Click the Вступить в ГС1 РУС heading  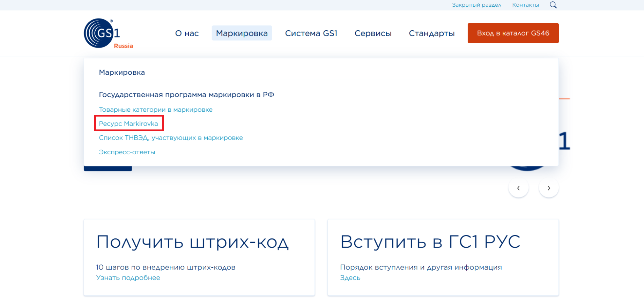430,241
